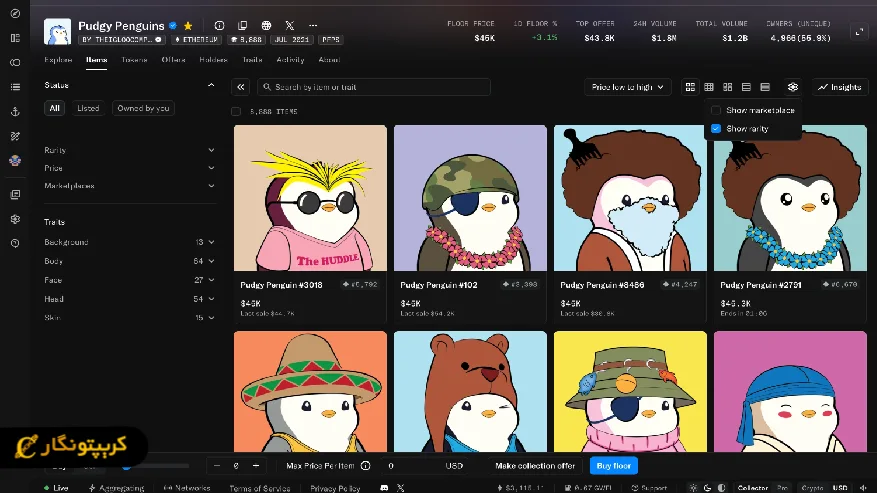
Task: Expand the Body trait filter
Action: (x=129, y=261)
